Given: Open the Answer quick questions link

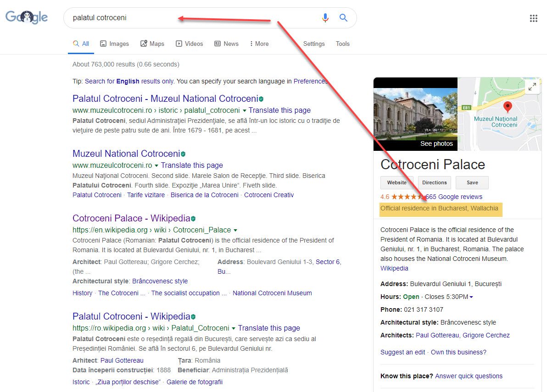Looking at the screenshot, I should [469, 376].
